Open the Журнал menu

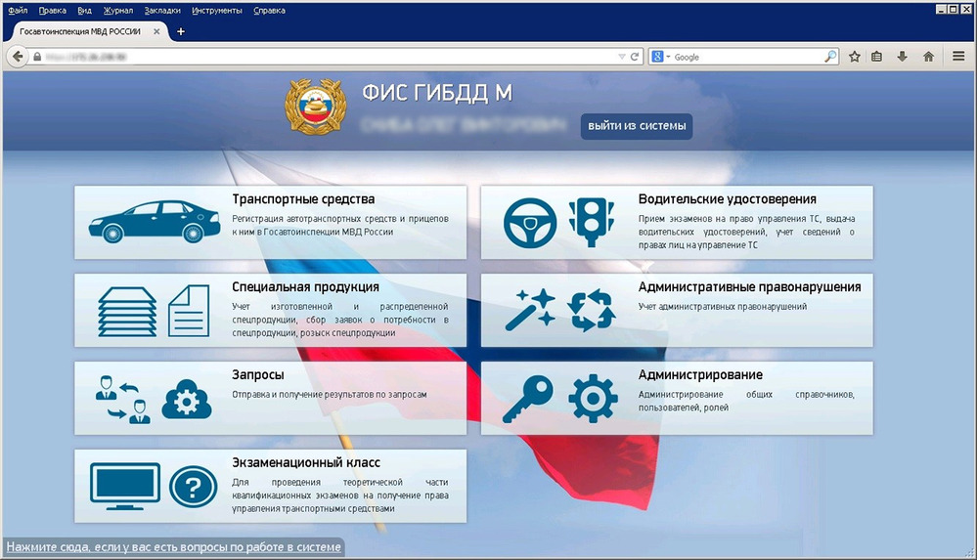[118, 11]
